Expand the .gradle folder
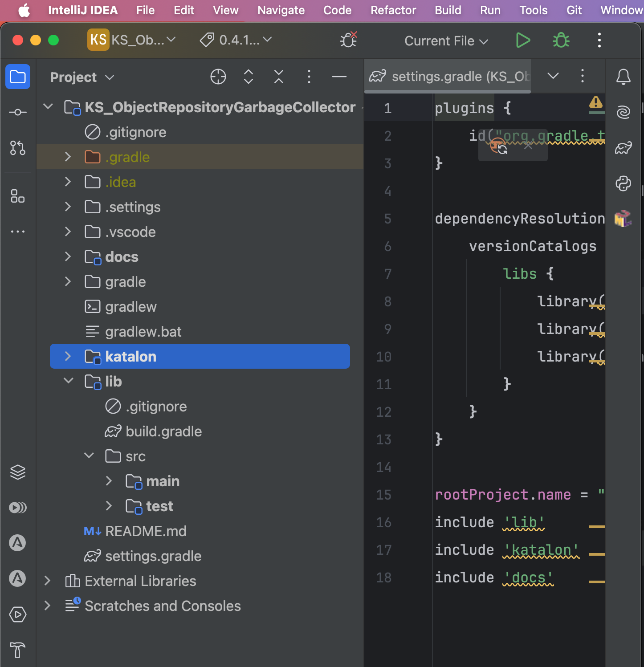644x667 pixels. click(x=68, y=157)
